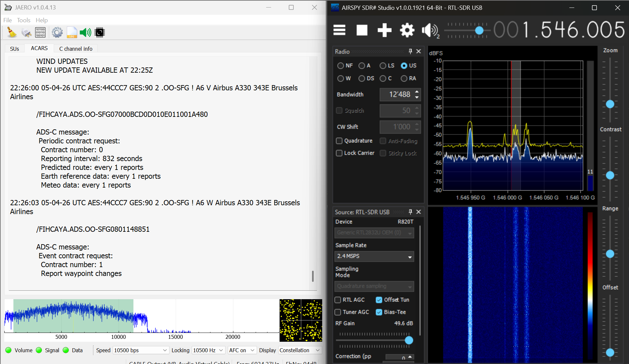Open JAERO audio input plug settings
629x364 pixels.
(26, 32)
